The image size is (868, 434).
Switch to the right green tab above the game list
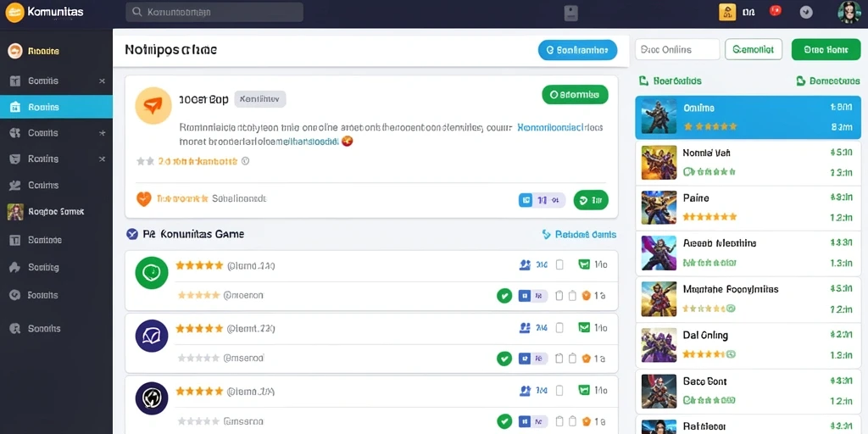coord(828,81)
